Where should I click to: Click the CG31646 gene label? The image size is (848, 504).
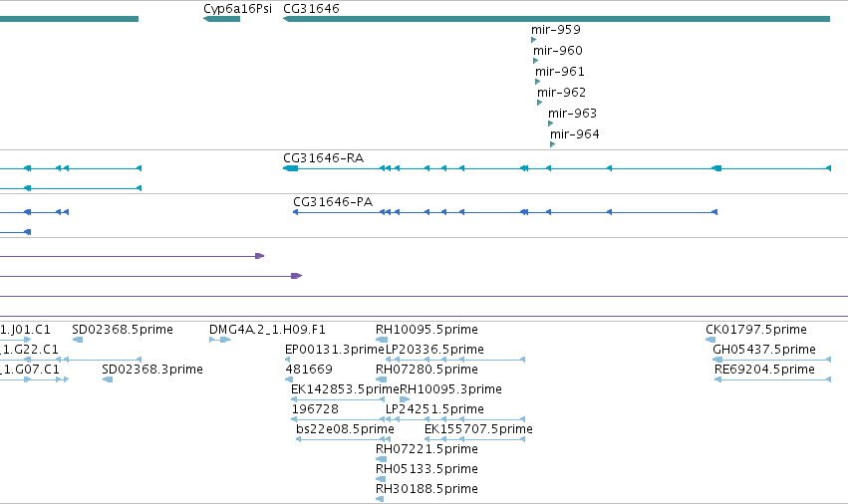click(x=312, y=9)
